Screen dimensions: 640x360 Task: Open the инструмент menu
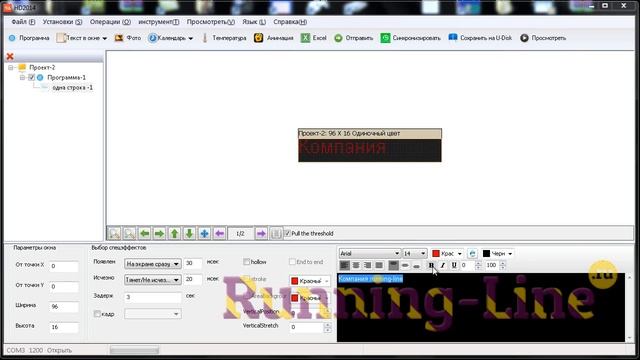click(x=158, y=22)
